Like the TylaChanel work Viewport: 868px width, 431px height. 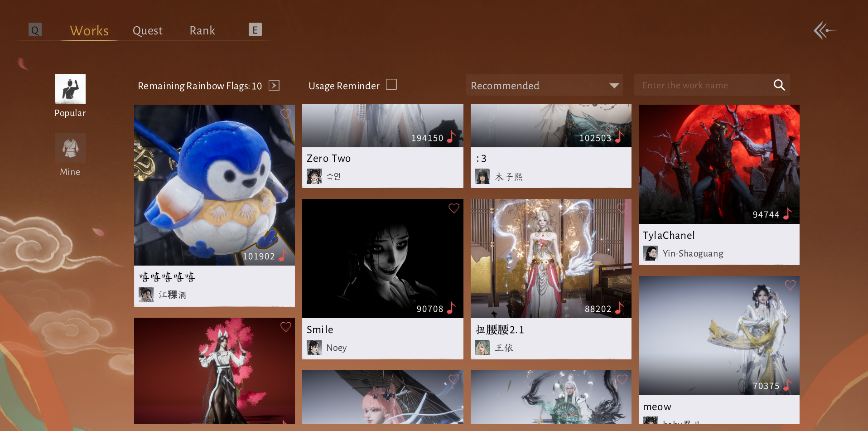point(790,114)
